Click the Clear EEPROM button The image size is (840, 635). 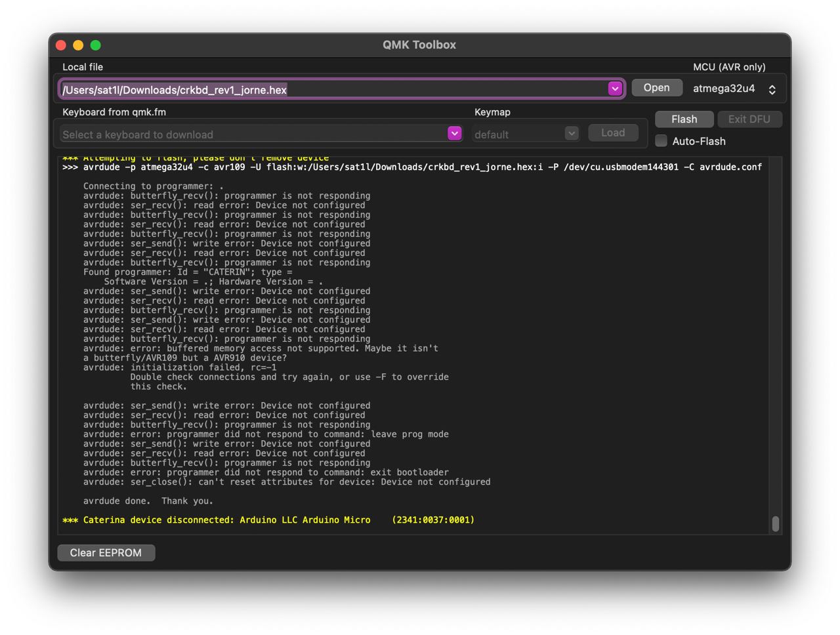pyautogui.click(x=106, y=553)
